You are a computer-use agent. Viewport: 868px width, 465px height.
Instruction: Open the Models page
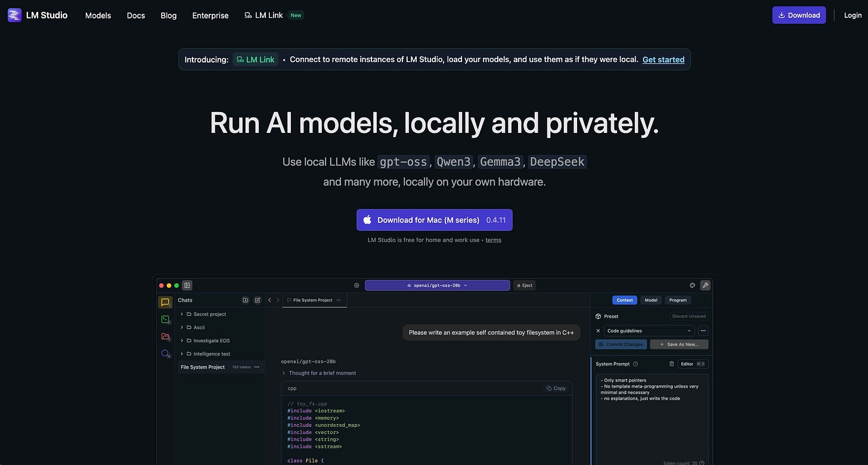tap(98, 15)
